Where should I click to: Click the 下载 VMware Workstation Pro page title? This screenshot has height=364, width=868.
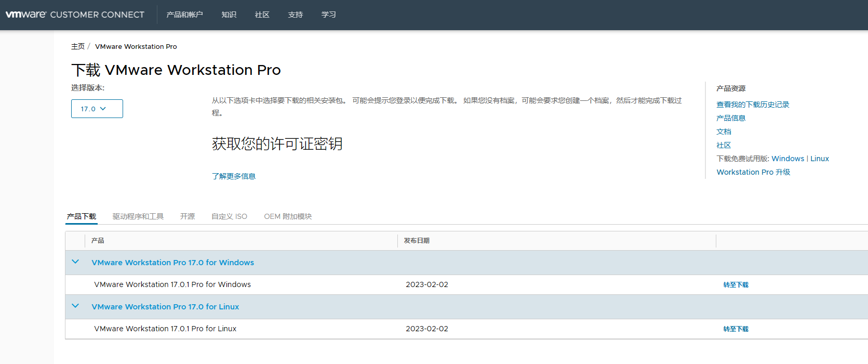[176, 70]
